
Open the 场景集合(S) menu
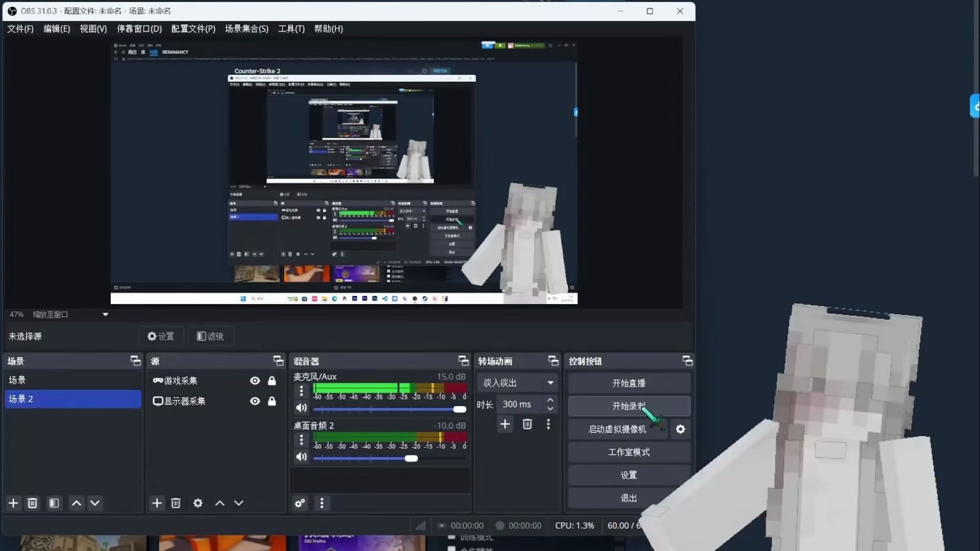click(247, 29)
